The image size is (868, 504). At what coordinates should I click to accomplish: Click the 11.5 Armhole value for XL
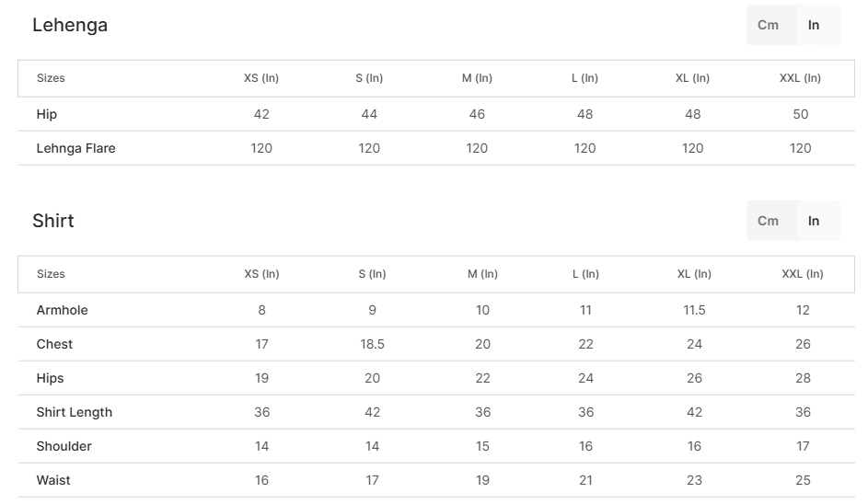point(694,310)
